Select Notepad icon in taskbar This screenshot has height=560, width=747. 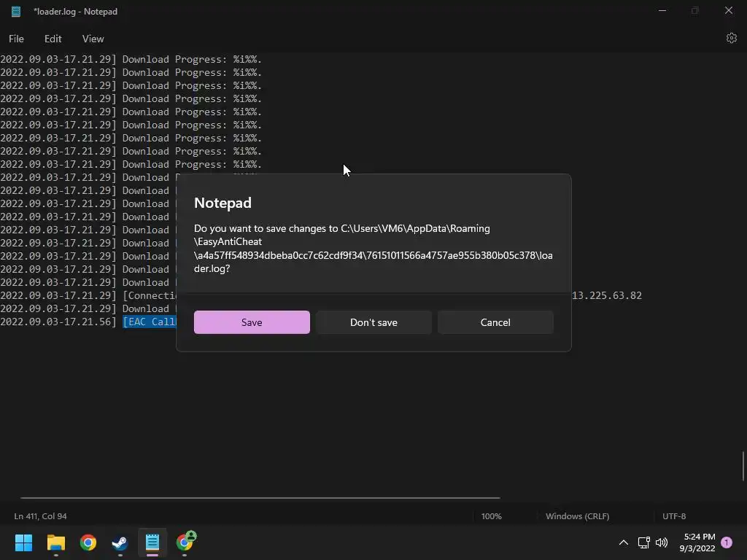click(152, 542)
